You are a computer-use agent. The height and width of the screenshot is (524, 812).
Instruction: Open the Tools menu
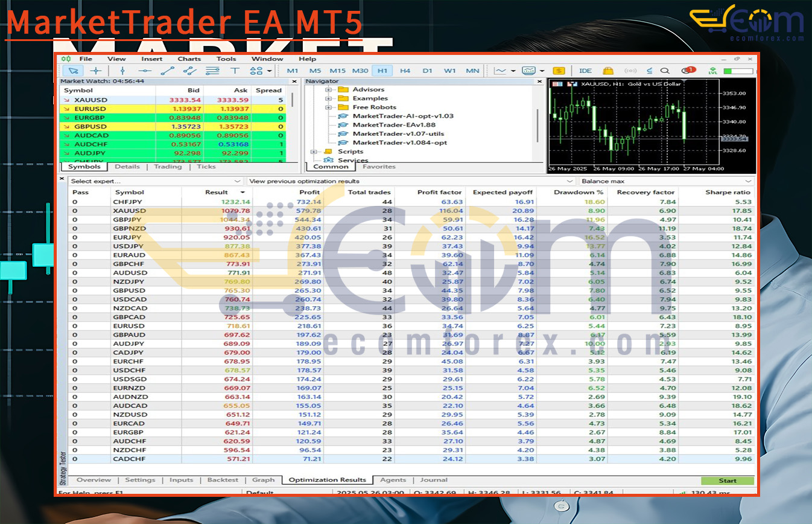pyautogui.click(x=226, y=59)
